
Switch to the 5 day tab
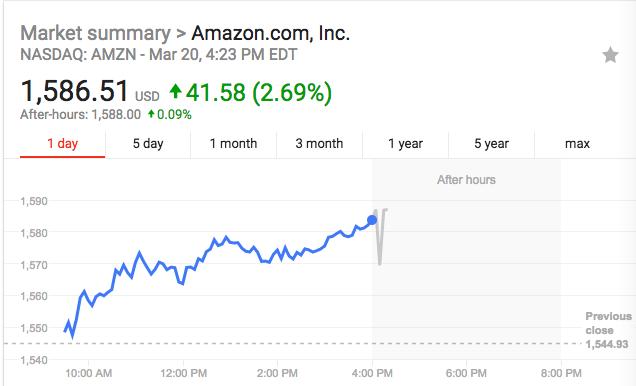[x=148, y=144]
